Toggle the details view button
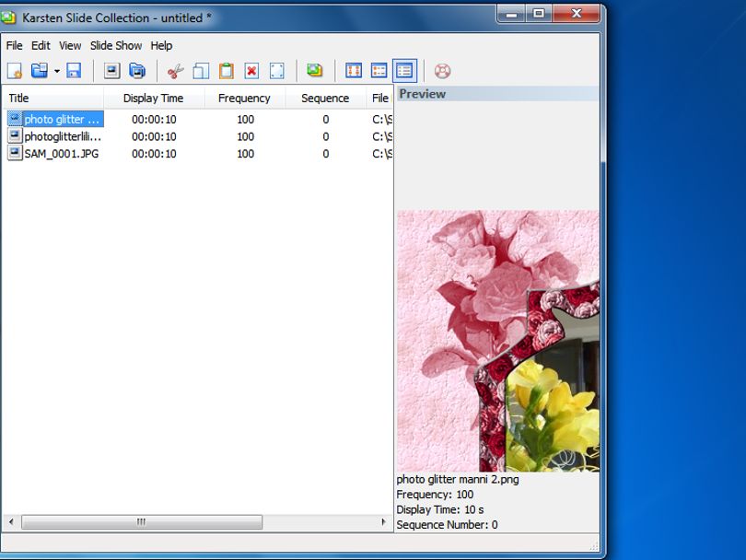746x560 pixels. [x=405, y=71]
